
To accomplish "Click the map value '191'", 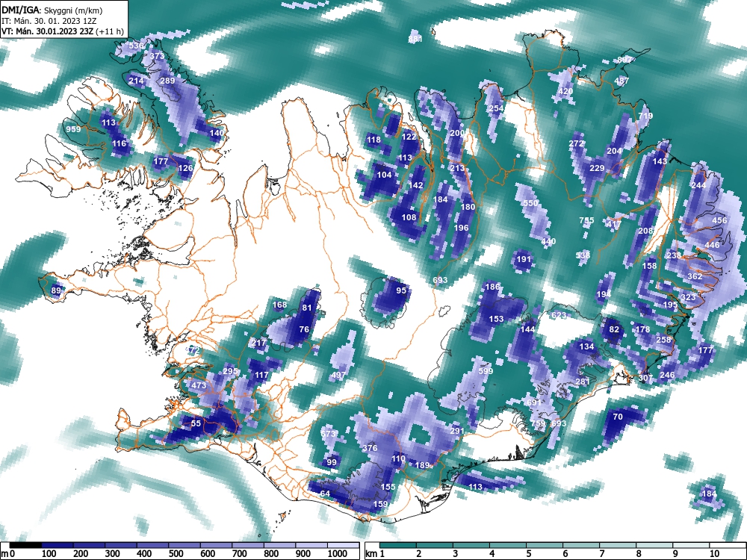I will pos(524,259).
